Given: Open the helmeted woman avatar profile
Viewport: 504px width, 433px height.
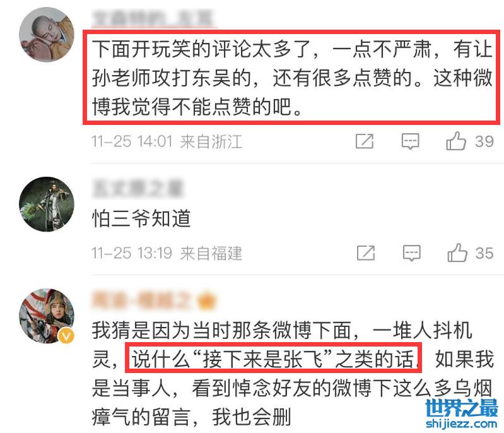Looking at the screenshot, I should click(47, 316).
